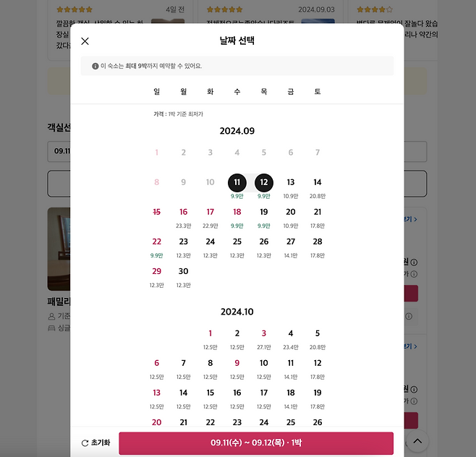Click the 초기화 reset text
The width and height of the screenshot is (476, 457).
[101, 443]
